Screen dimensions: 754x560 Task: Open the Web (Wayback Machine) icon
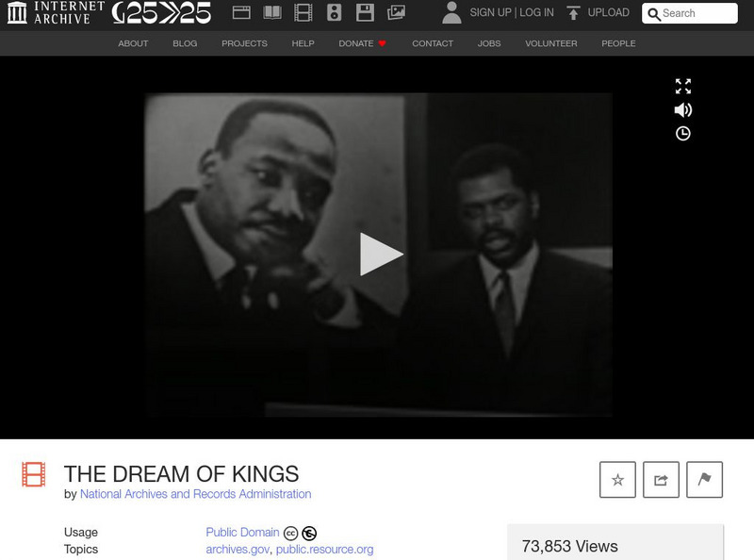click(241, 12)
